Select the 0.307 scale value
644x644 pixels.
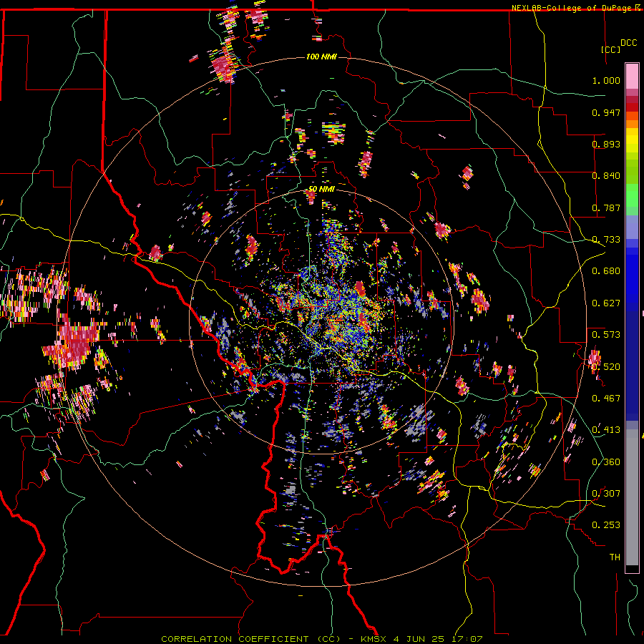[x=606, y=494]
